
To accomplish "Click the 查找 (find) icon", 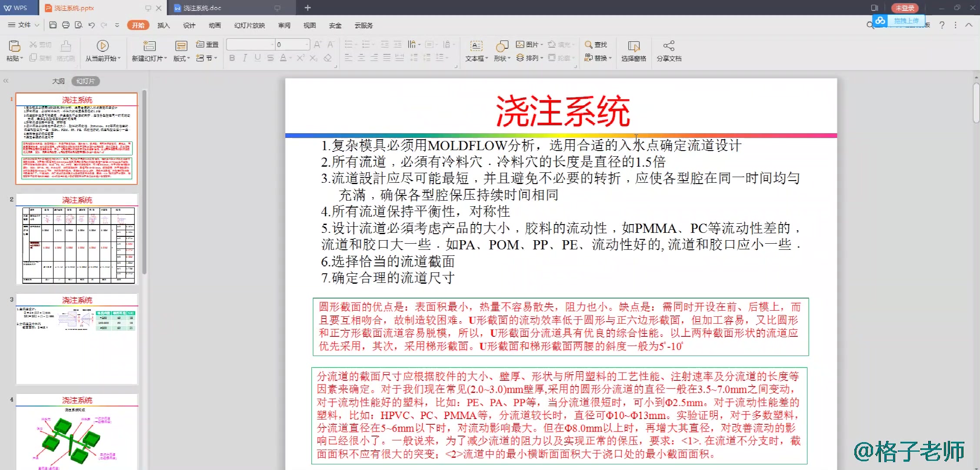I will (597, 44).
